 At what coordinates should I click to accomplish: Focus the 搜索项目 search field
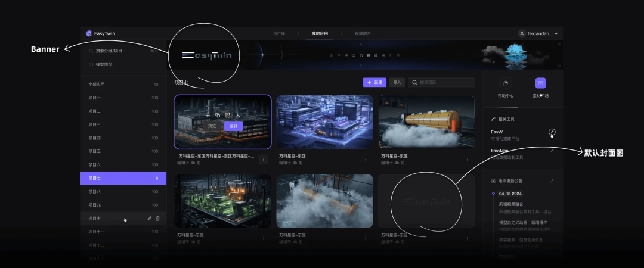[x=441, y=83]
